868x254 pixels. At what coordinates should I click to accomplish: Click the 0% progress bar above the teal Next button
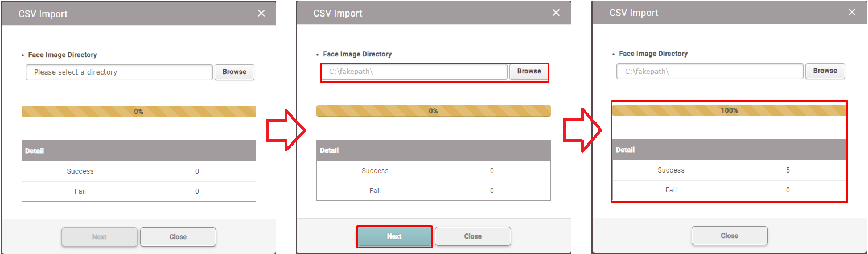click(433, 111)
